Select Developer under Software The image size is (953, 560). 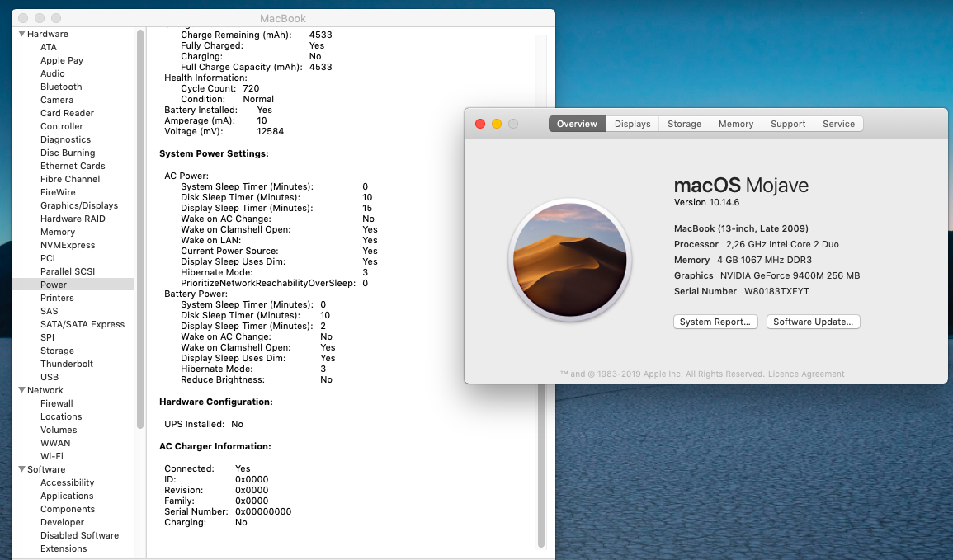63,522
